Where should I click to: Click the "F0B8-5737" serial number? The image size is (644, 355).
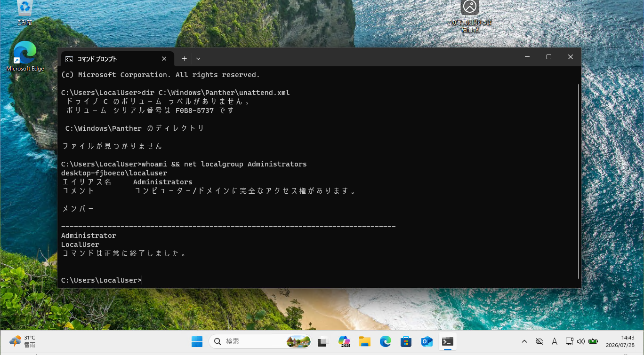[x=194, y=110]
